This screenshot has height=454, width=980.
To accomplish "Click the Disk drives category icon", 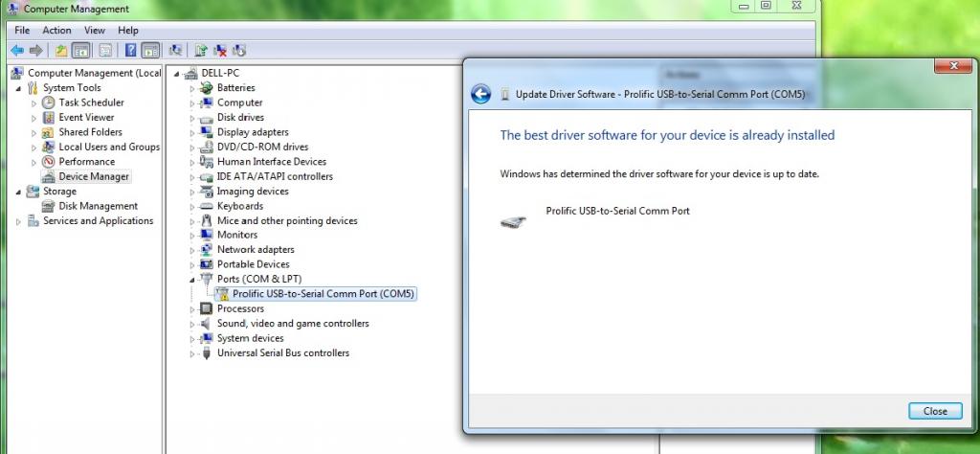I will [207, 118].
